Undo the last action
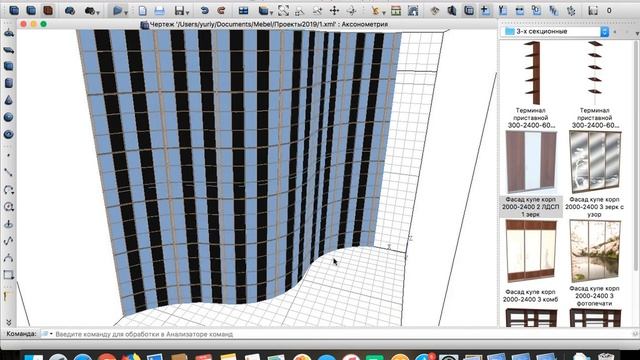Viewport: 640px width, 360px height. (x=204, y=11)
